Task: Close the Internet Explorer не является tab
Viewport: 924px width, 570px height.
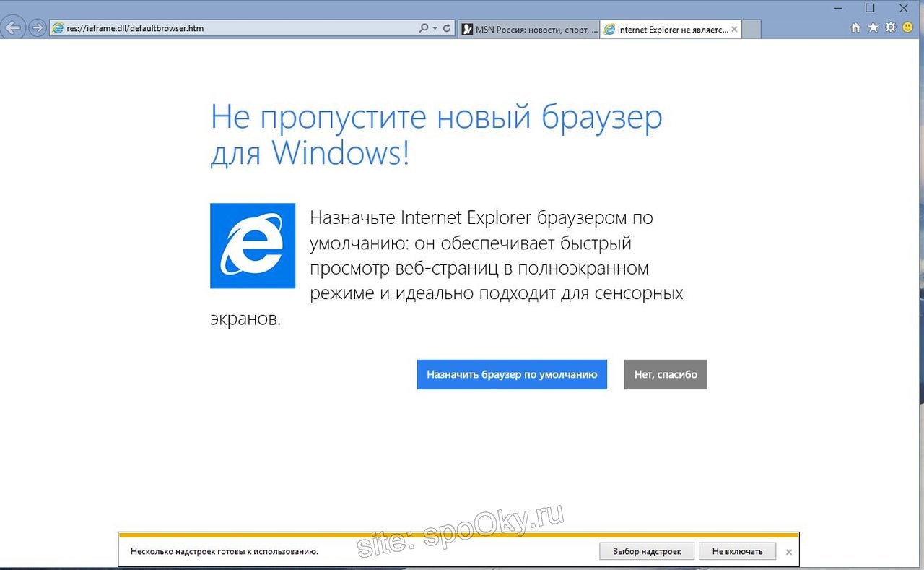Action: 734,30
